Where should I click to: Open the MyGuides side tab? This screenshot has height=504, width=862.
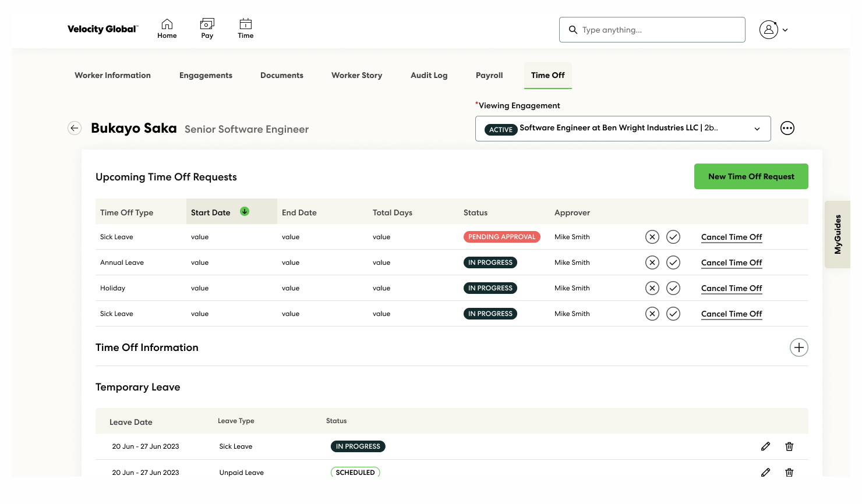point(838,235)
